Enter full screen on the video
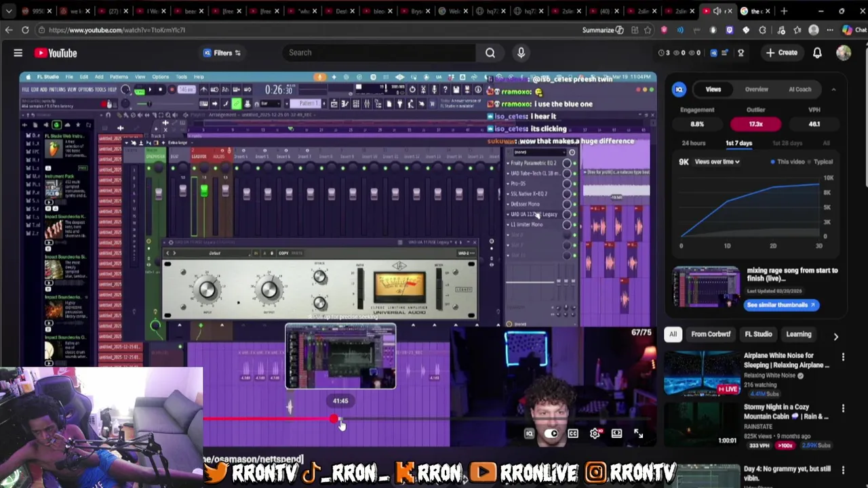Image resolution: width=868 pixels, height=488 pixels. pos(638,434)
